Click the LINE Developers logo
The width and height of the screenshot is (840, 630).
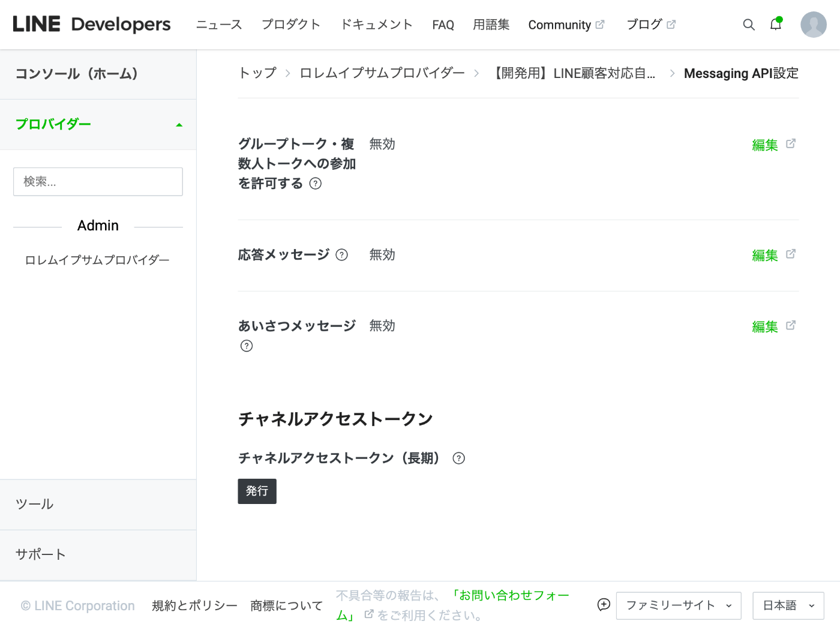tap(92, 25)
